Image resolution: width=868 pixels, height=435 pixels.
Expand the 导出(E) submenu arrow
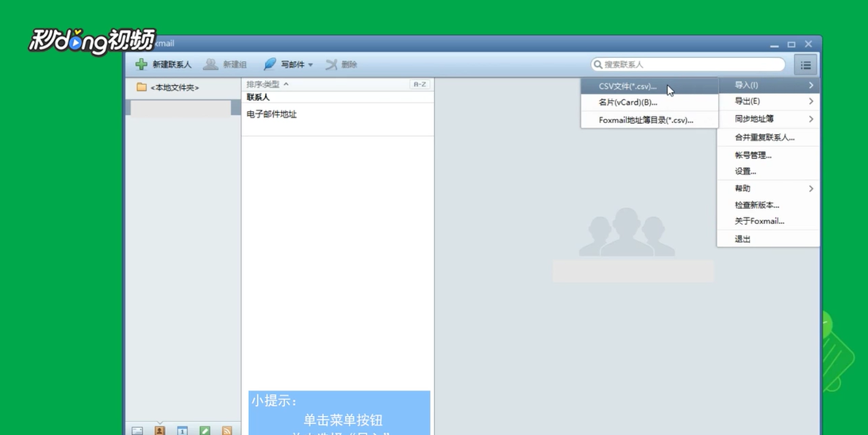point(811,102)
